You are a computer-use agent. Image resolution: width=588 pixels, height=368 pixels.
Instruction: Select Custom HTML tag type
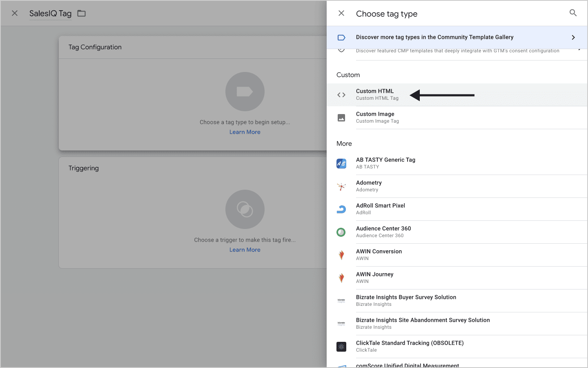click(x=457, y=95)
